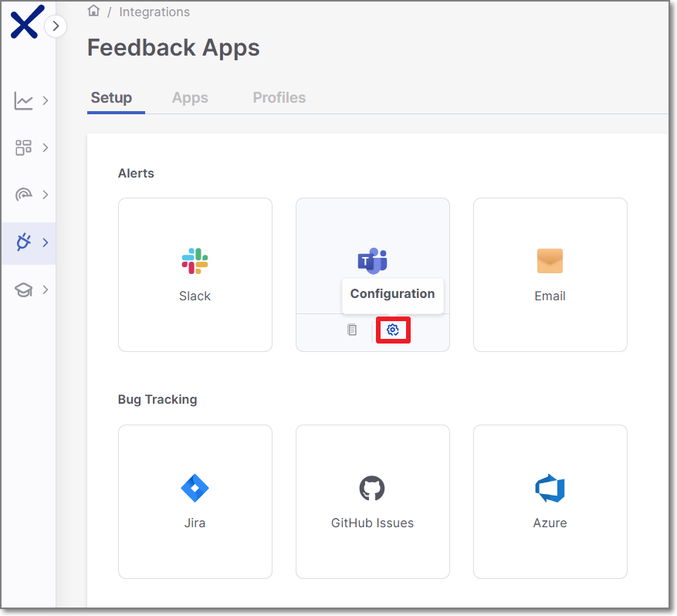The width and height of the screenshot is (677, 616).
Task: Expand the sidebar with the top arrow button
Action: (x=56, y=26)
